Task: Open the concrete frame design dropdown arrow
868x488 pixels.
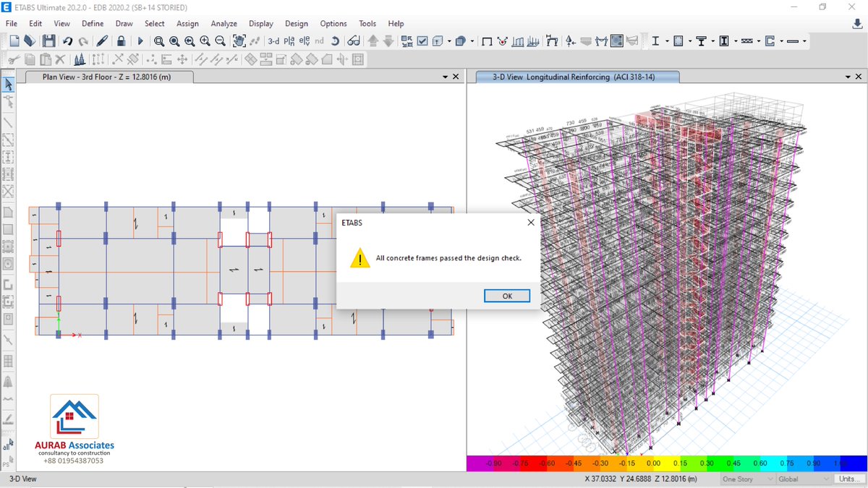Action: [690, 41]
